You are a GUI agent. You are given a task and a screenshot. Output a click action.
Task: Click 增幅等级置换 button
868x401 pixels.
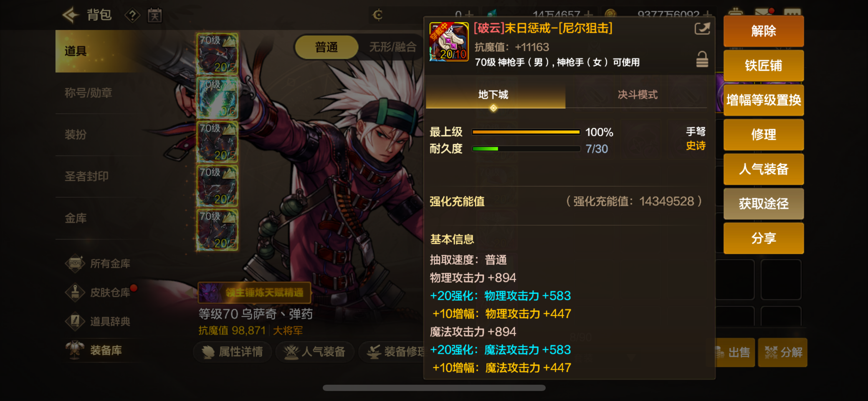(763, 100)
